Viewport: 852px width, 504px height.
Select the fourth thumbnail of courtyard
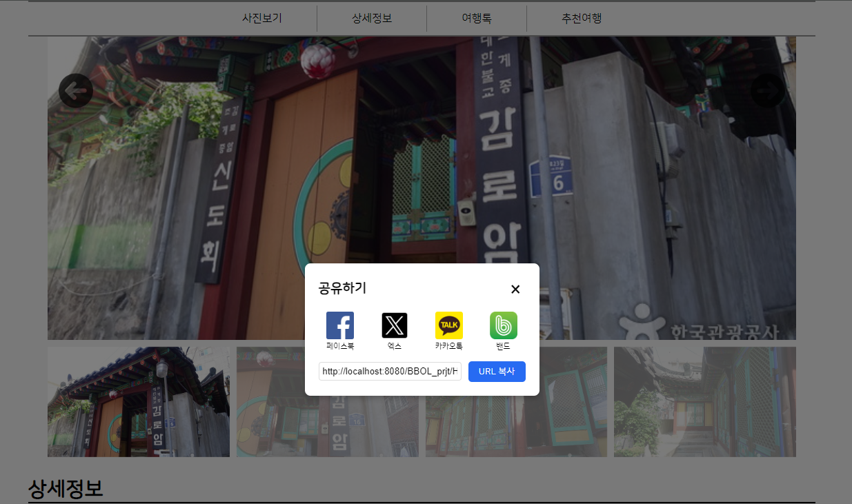pyautogui.click(x=705, y=402)
